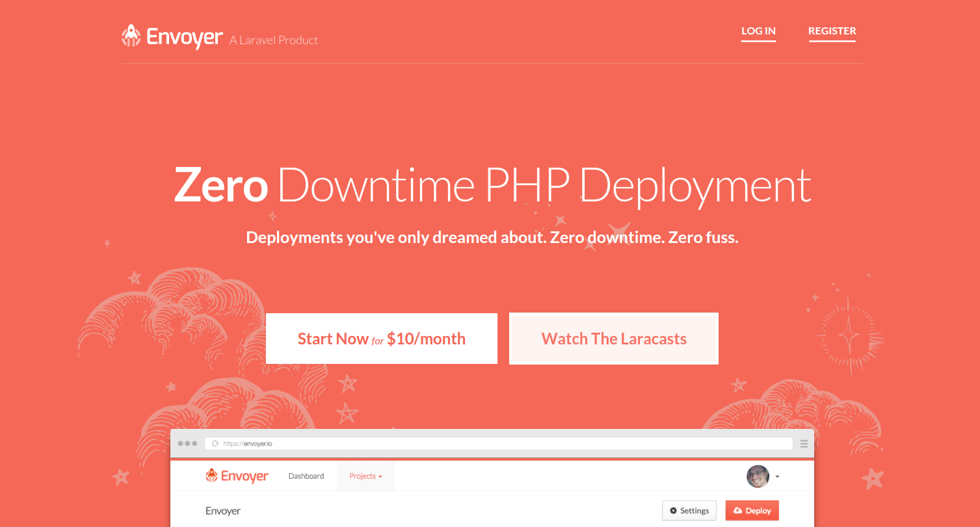Click the Envoyer rocket logo in header
Screen dimensions: 980x527
point(131,36)
